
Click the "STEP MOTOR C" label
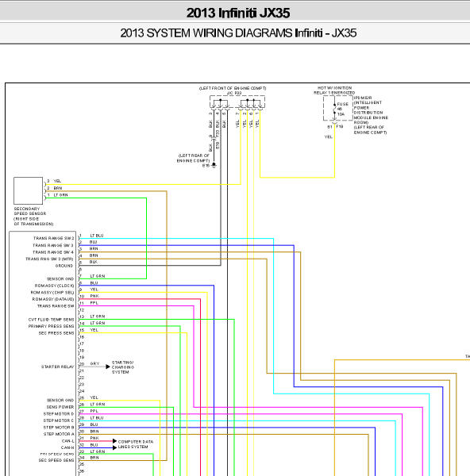pos(59,420)
